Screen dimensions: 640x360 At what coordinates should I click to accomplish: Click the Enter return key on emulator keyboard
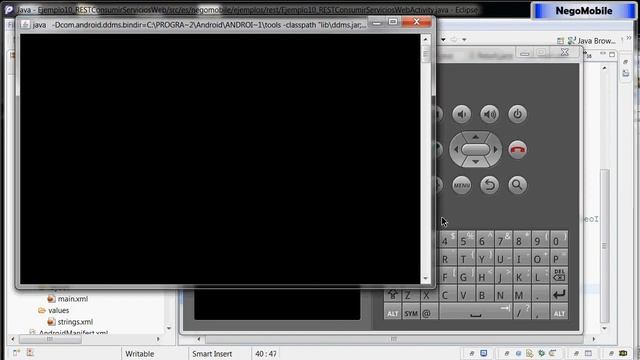click(x=559, y=294)
